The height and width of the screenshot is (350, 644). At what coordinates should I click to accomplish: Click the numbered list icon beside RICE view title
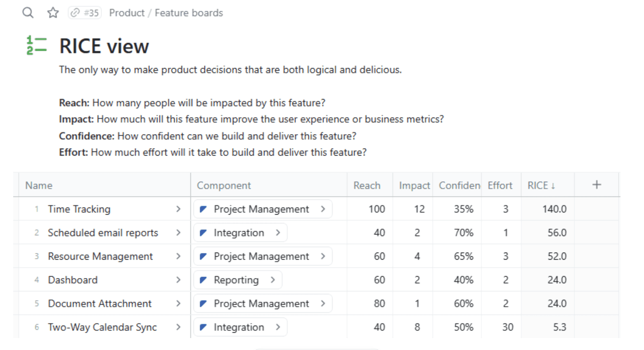(36, 45)
